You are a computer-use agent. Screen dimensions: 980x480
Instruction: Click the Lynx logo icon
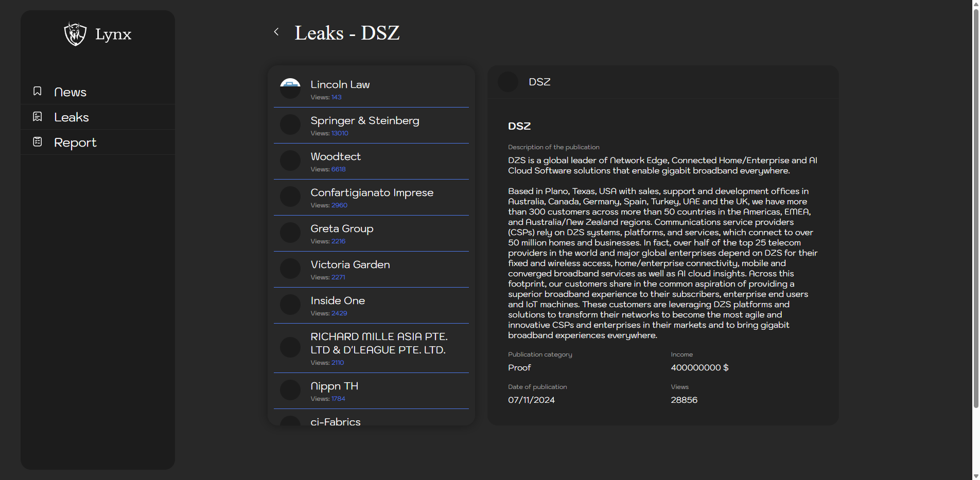[x=75, y=34]
